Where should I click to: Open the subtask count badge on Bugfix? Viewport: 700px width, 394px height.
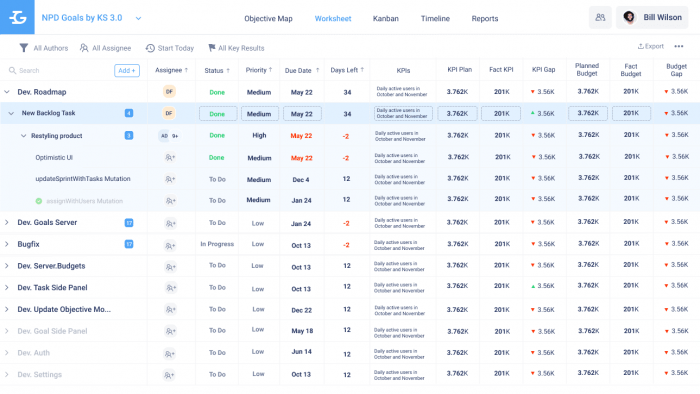(x=129, y=244)
